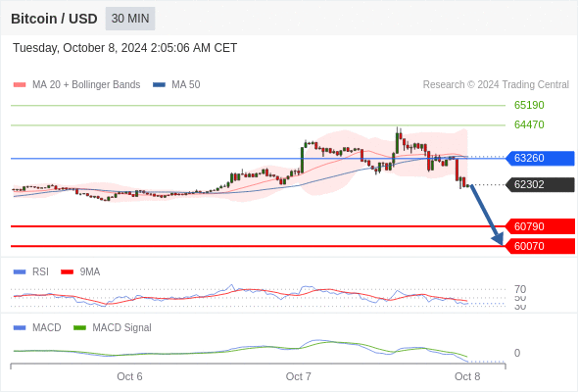
Task: Click the Oct 7 date axis label
Action: pyautogui.click(x=298, y=376)
